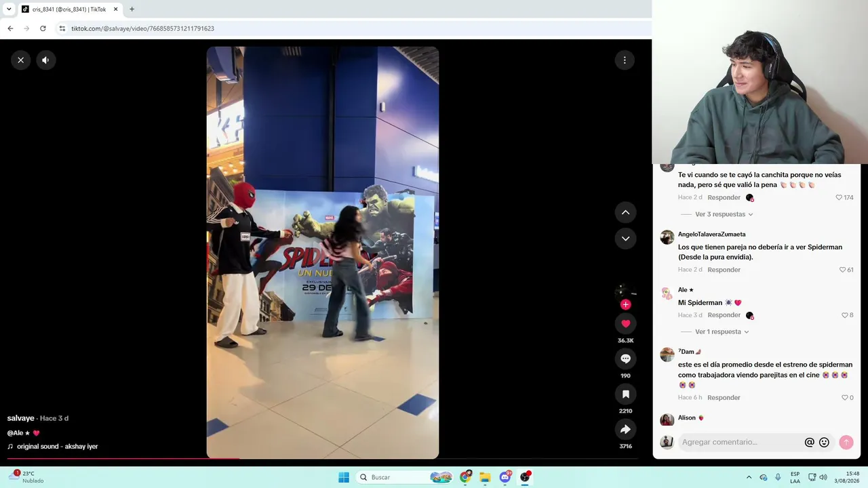Reply to the canchita comment
This screenshot has height=488, width=868.
tap(724, 198)
